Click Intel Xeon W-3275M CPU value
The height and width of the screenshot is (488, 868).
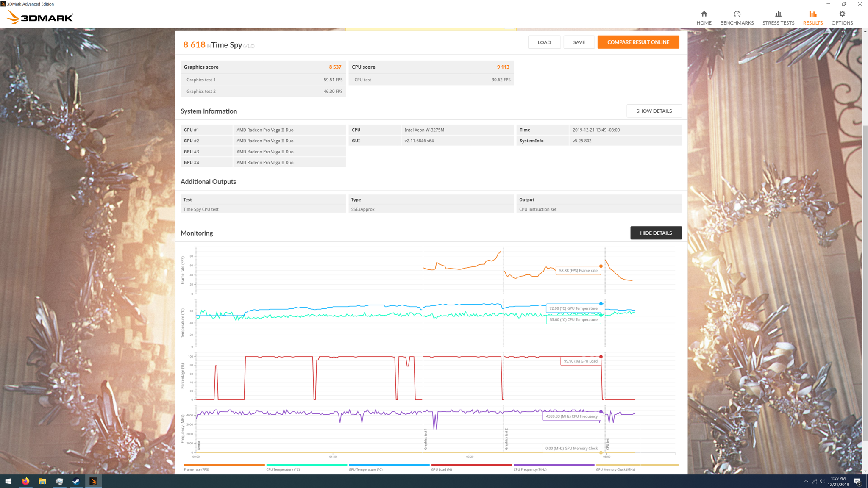pos(424,130)
